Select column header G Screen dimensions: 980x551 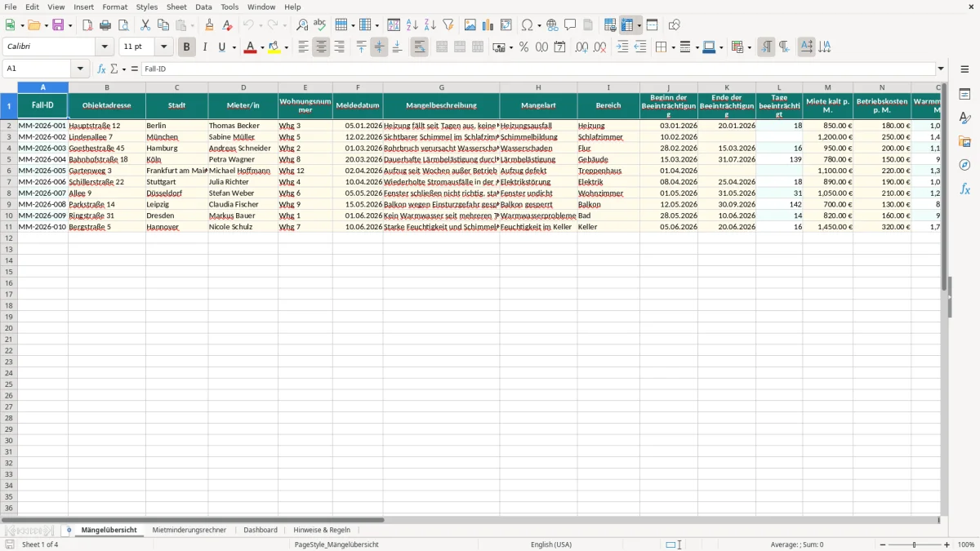tap(441, 87)
